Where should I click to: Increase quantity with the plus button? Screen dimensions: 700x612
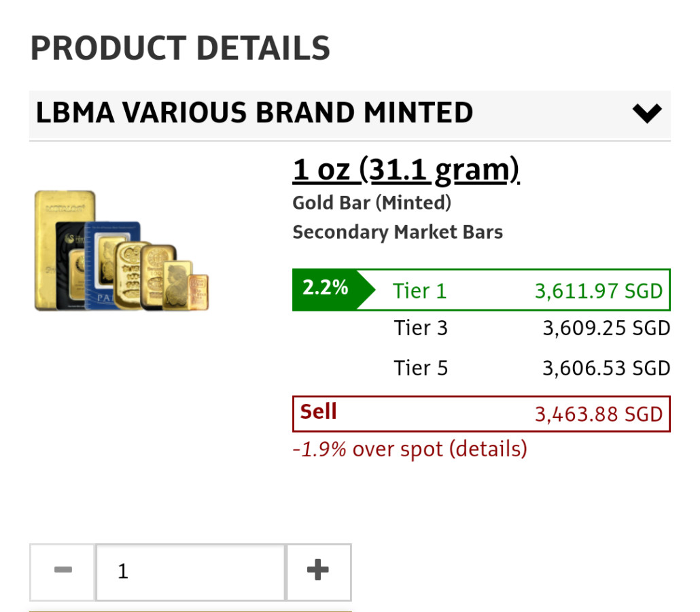[318, 571]
